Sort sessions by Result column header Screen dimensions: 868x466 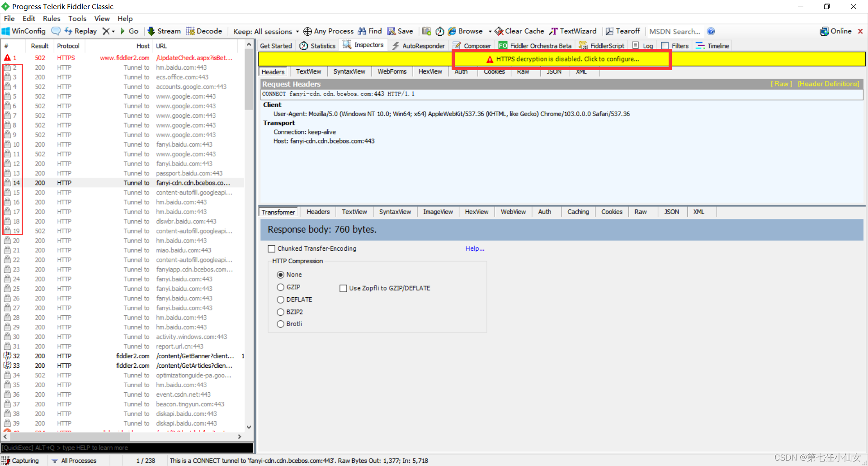point(39,46)
